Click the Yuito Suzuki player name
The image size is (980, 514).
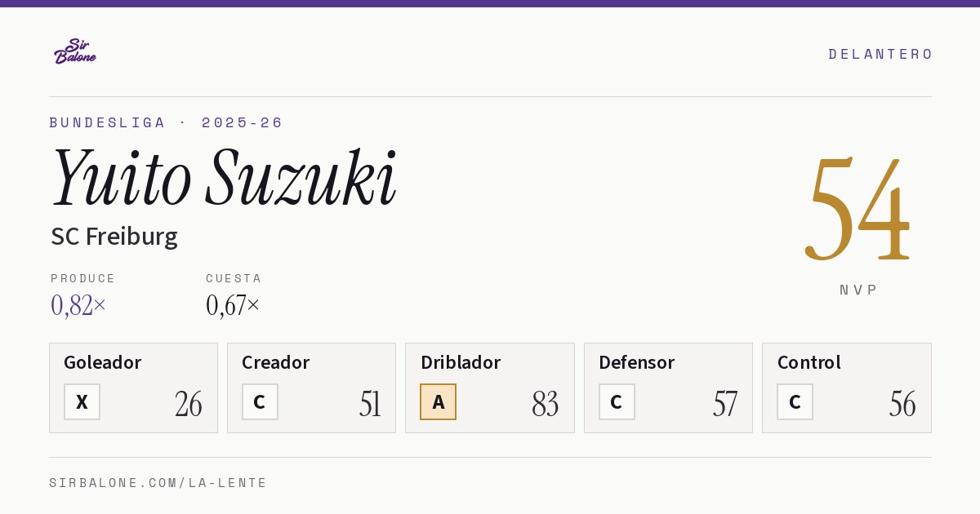coord(224,178)
